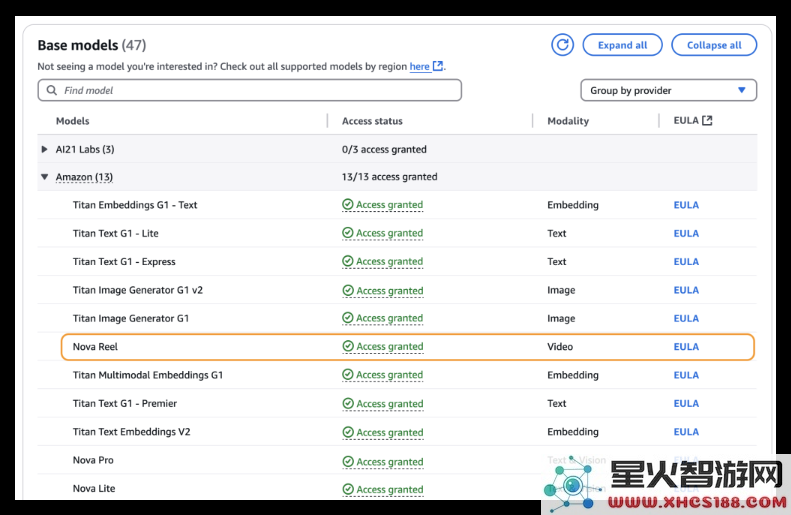This screenshot has width=791, height=515.
Task: Click the EULA external link icon in header
Action: (707, 121)
